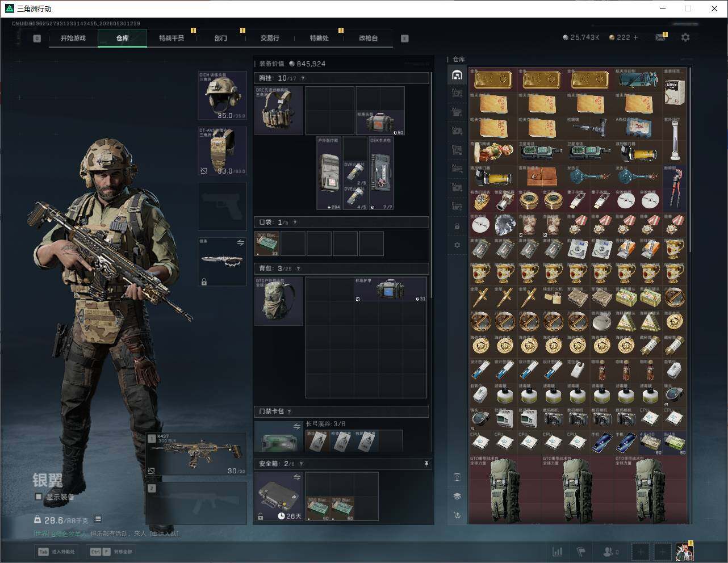The height and width of the screenshot is (563, 728).
Task: Select the main stash tab icon
Action: [x=457, y=75]
